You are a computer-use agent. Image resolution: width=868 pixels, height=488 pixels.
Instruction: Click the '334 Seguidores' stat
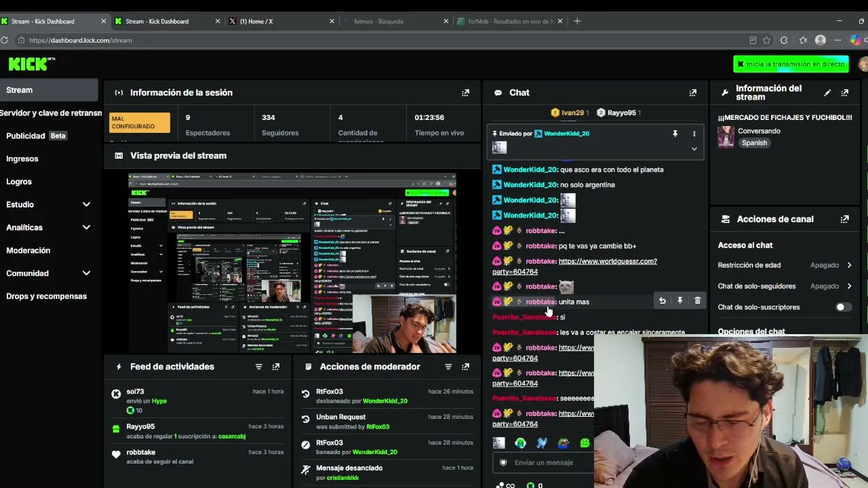pos(280,125)
